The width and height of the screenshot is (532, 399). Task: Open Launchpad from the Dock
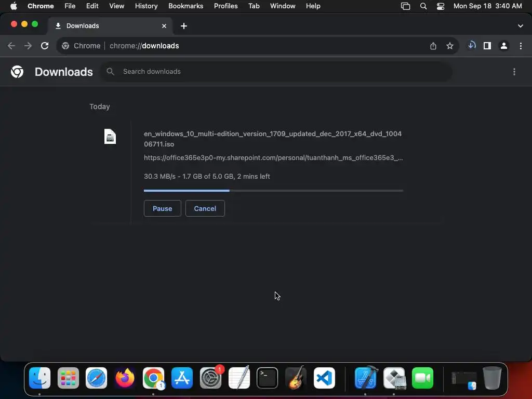click(68, 378)
